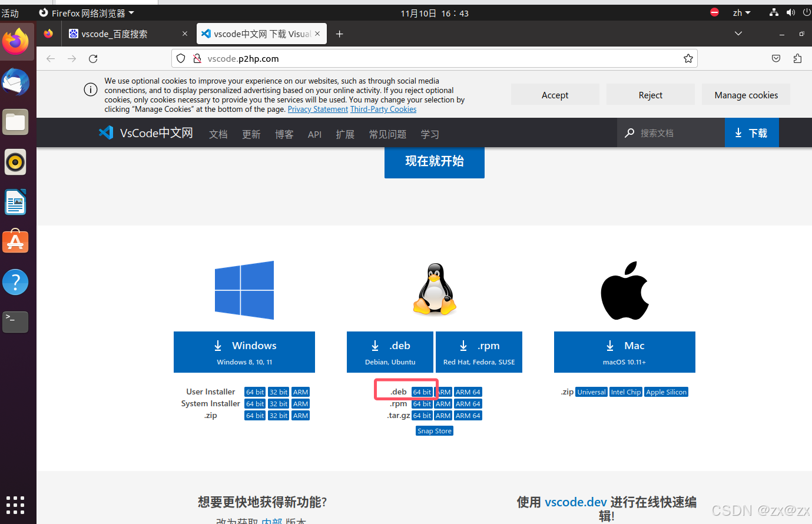This screenshot has height=524, width=812.
Task: Click the Apple Silicon zip link
Action: tap(667, 392)
